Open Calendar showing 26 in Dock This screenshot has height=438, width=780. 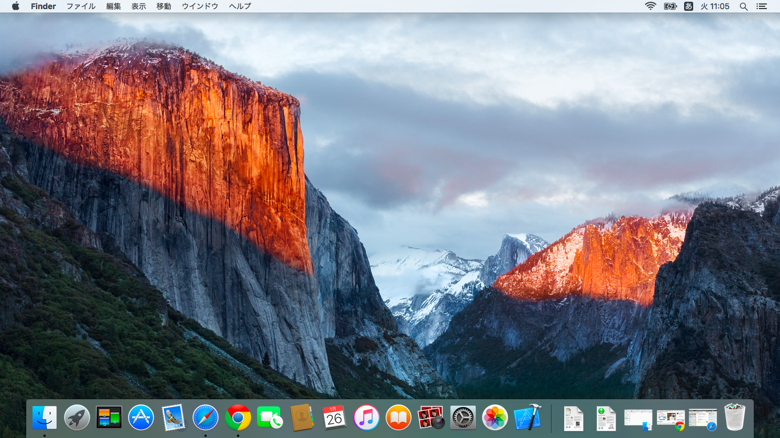click(334, 417)
